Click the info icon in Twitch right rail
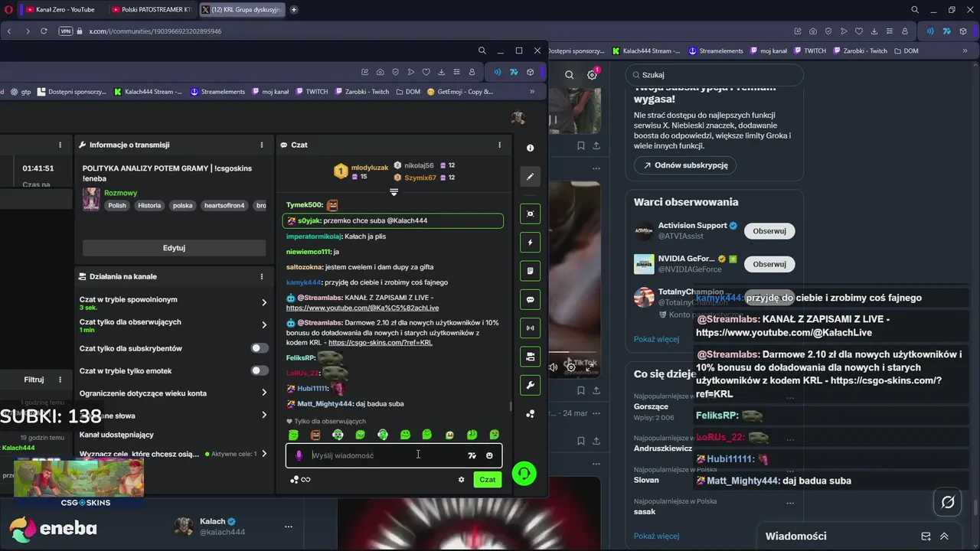 (531, 148)
